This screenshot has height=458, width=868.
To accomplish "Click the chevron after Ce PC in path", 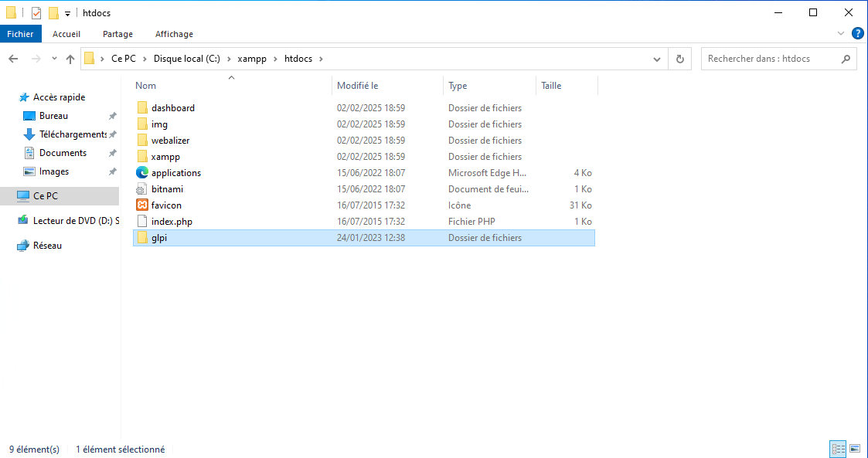I will click(145, 59).
